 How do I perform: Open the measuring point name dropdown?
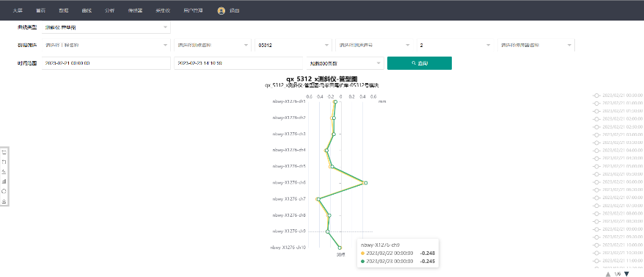pos(212,45)
